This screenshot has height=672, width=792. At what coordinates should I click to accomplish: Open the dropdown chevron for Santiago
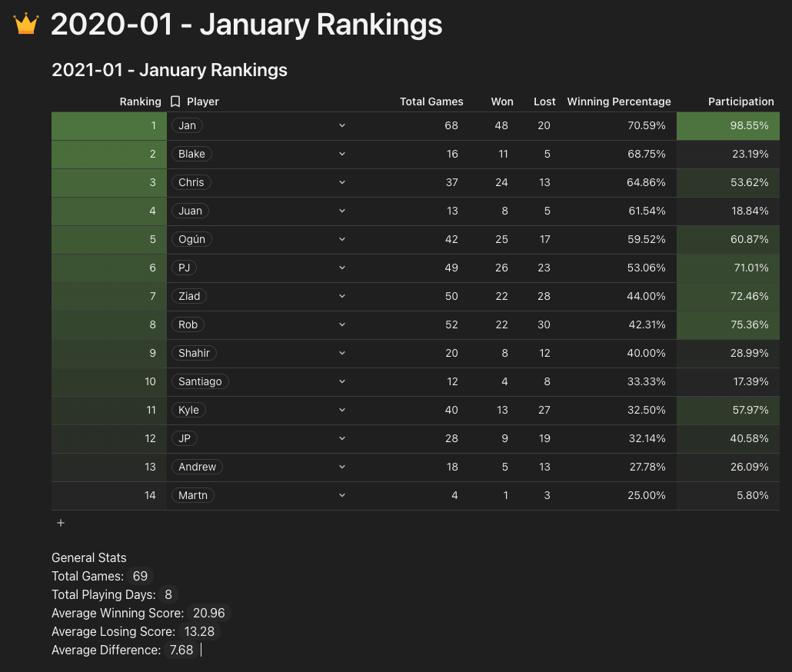click(342, 381)
